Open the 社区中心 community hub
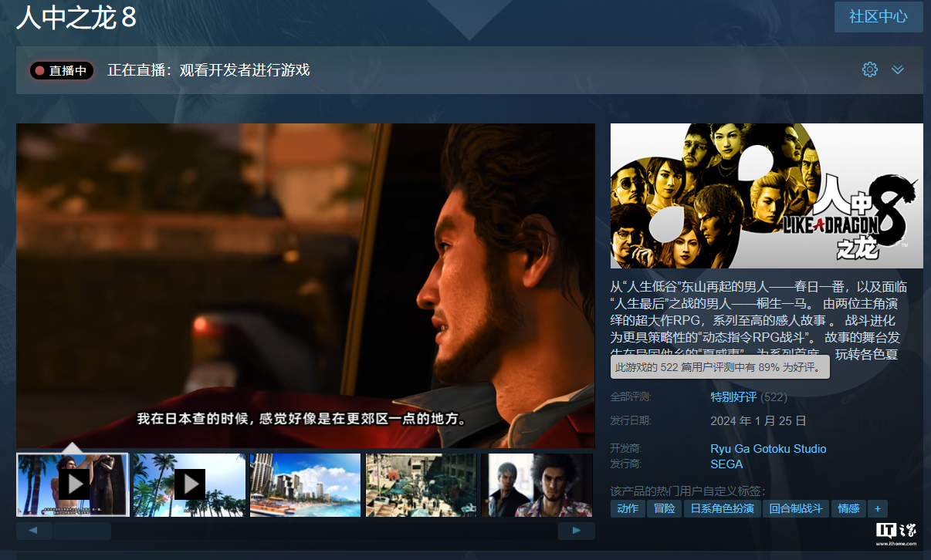 tap(879, 17)
